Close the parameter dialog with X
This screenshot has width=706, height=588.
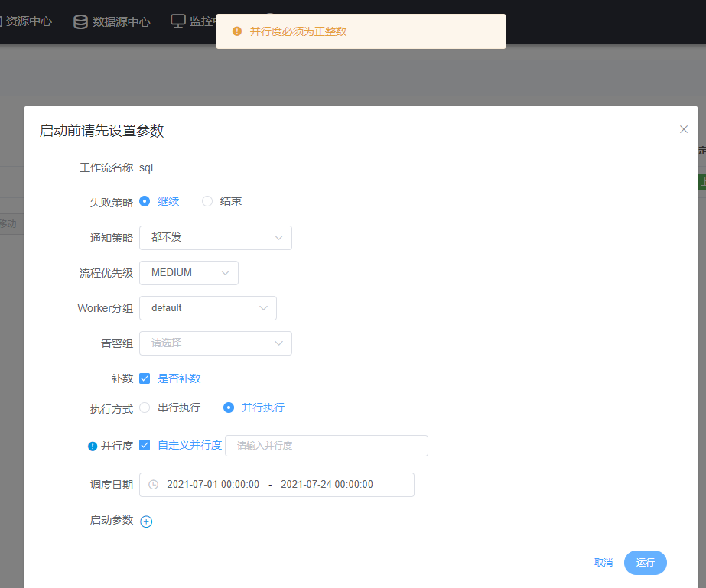pos(684,129)
